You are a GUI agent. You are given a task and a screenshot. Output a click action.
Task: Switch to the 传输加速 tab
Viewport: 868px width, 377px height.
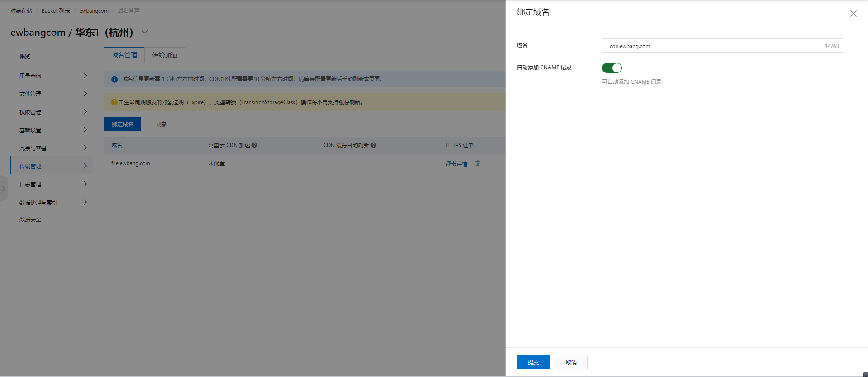tap(165, 55)
